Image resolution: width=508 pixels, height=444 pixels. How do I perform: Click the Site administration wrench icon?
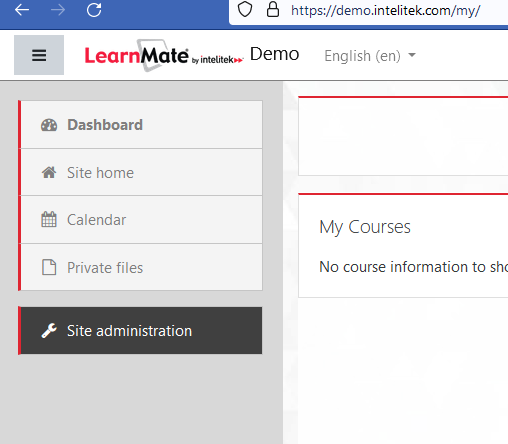click(x=49, y=331)
